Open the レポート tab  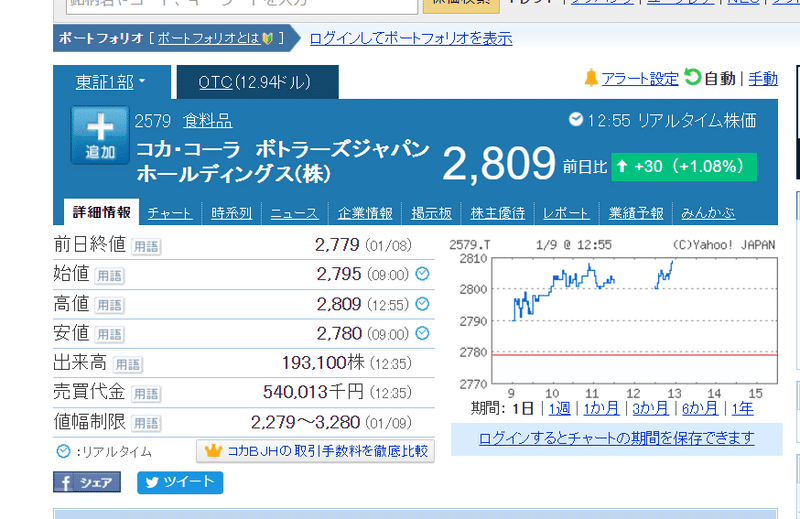(566, 213)
